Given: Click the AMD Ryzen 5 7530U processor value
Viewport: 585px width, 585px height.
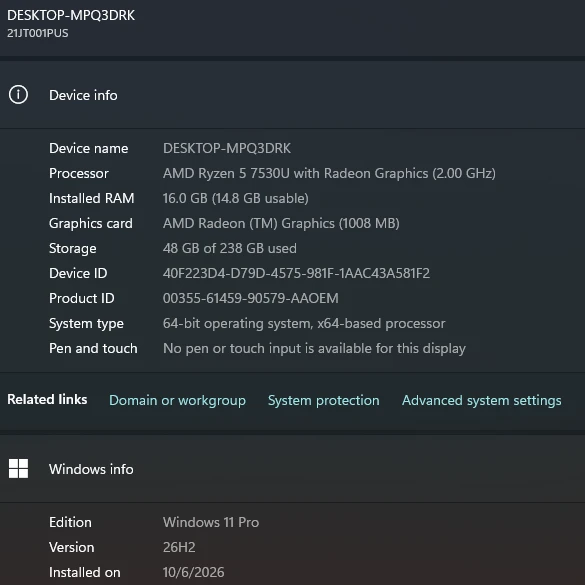Looking at the screenshot, I should point(329,173).
